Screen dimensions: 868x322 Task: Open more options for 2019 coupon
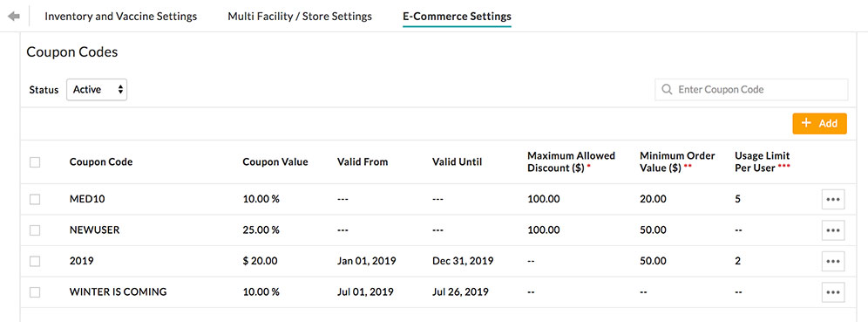click(833, 261)
